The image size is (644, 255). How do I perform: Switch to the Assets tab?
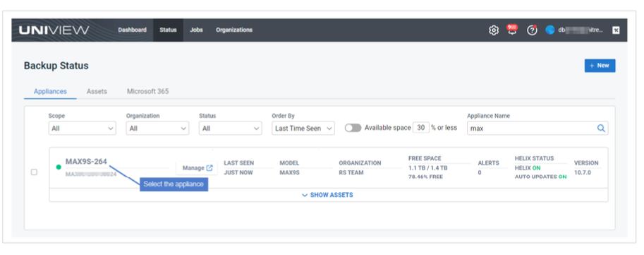point(97,91)
